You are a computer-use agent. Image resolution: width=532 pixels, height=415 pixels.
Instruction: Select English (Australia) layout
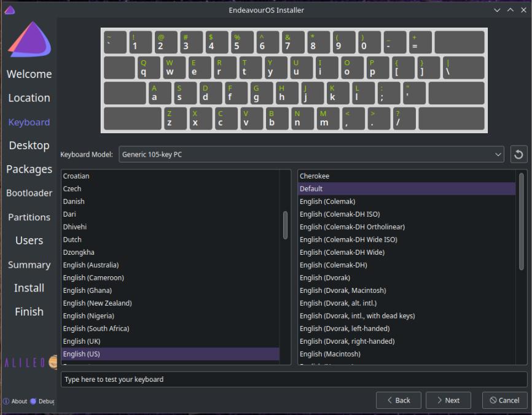click(x=170, y=265)
